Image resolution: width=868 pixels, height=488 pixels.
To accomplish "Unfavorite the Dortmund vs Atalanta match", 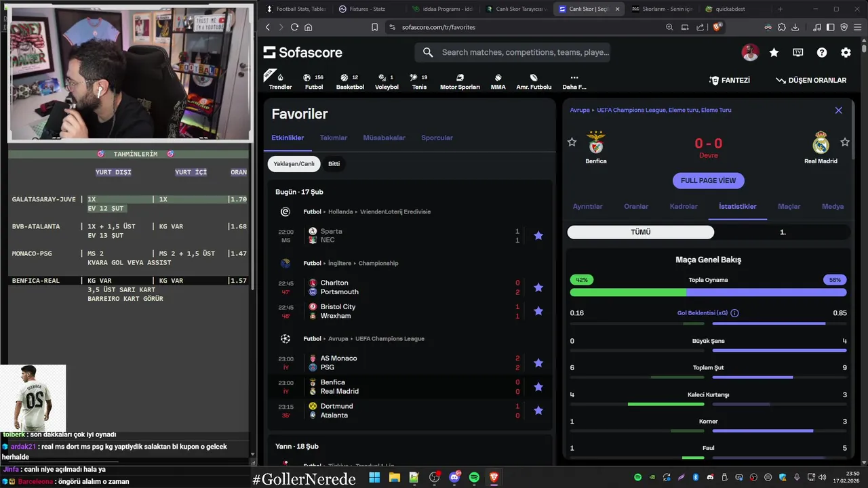I will 538,410.
